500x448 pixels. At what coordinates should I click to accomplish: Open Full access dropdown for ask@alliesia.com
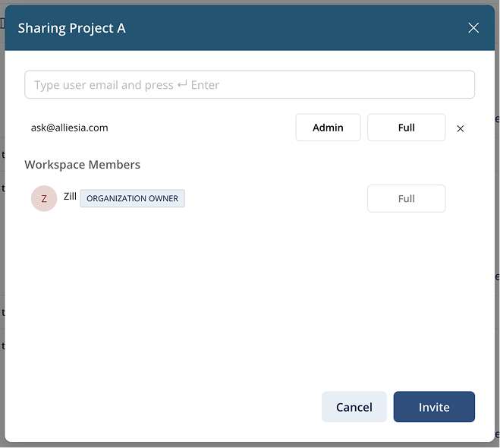[x=406, y=128]
